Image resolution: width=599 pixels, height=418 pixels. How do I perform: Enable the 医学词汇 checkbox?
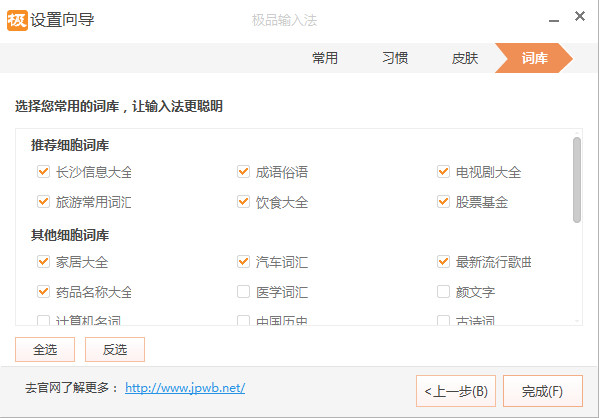243,292
